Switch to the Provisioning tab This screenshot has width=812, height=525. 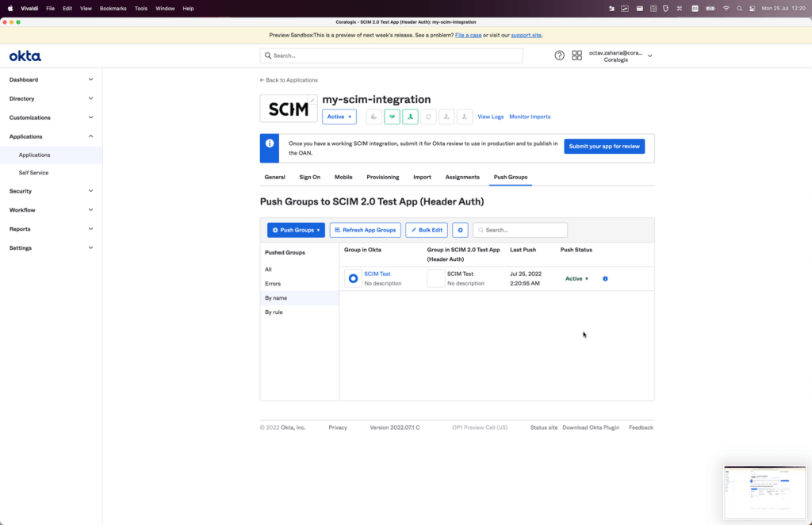click(x=383, y=177)
